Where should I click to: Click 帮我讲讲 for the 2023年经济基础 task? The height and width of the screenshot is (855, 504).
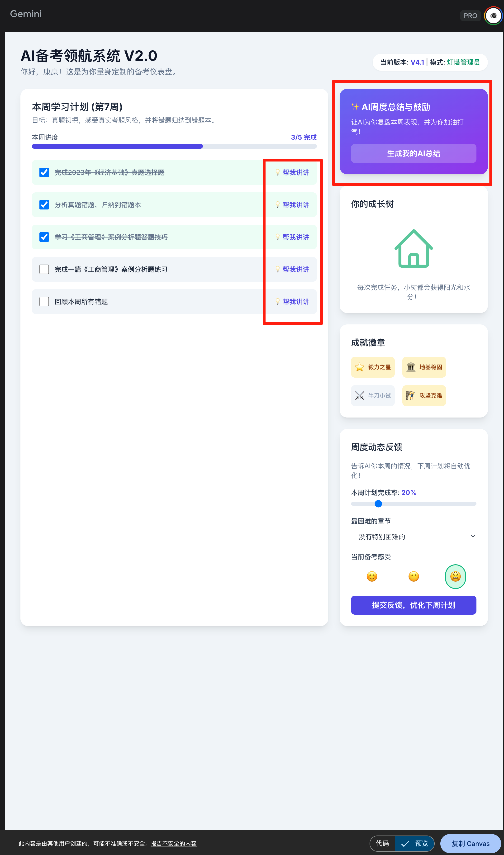pos(292,172)
